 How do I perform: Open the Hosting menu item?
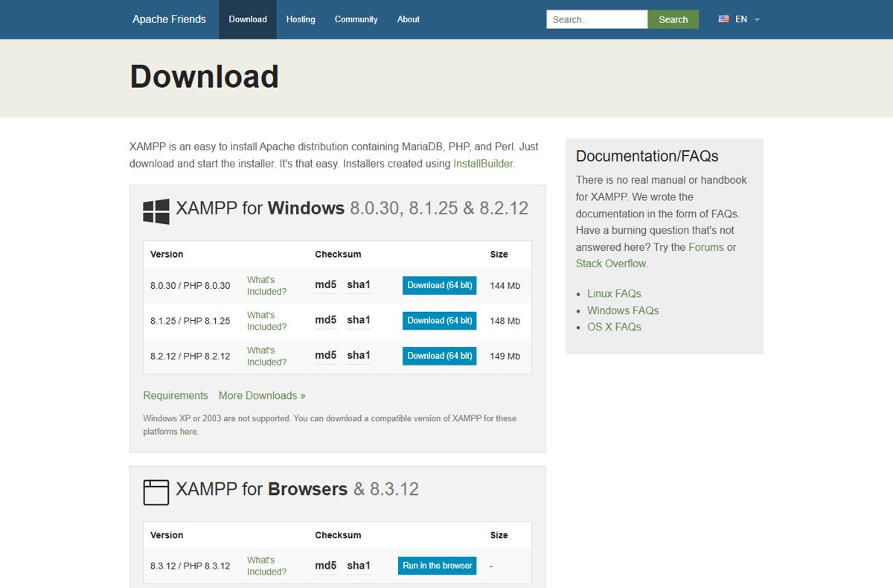(x=301, y=19)
